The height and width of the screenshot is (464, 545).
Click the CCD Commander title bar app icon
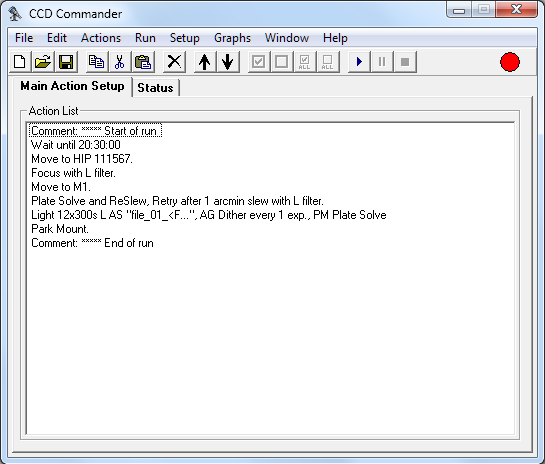pyautogui.click(x=15, y=14)
